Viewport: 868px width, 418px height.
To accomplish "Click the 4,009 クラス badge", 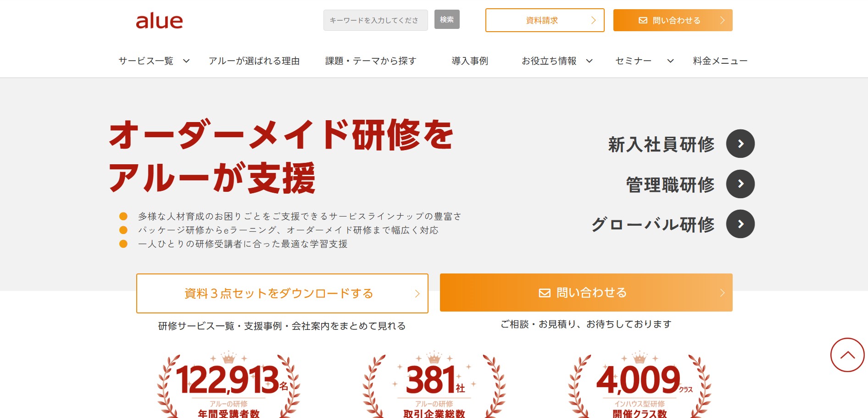I will pyautogui.click(x=640, y=385).
